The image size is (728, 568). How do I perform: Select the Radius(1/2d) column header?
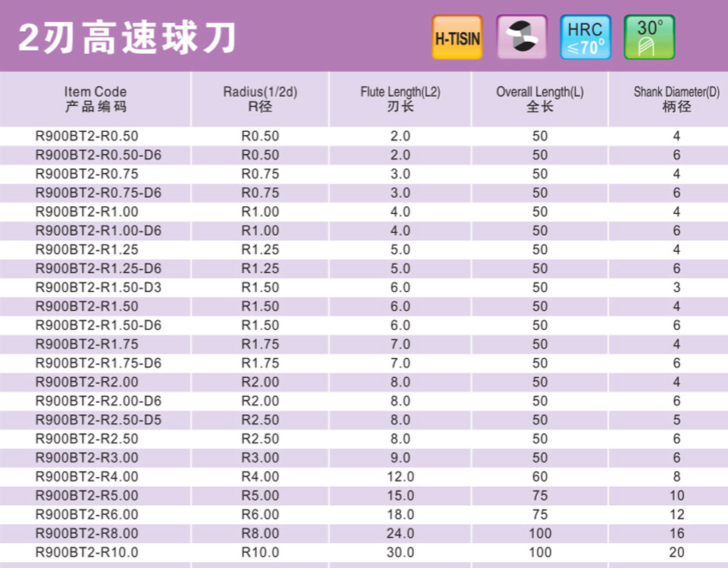point(260,99)
